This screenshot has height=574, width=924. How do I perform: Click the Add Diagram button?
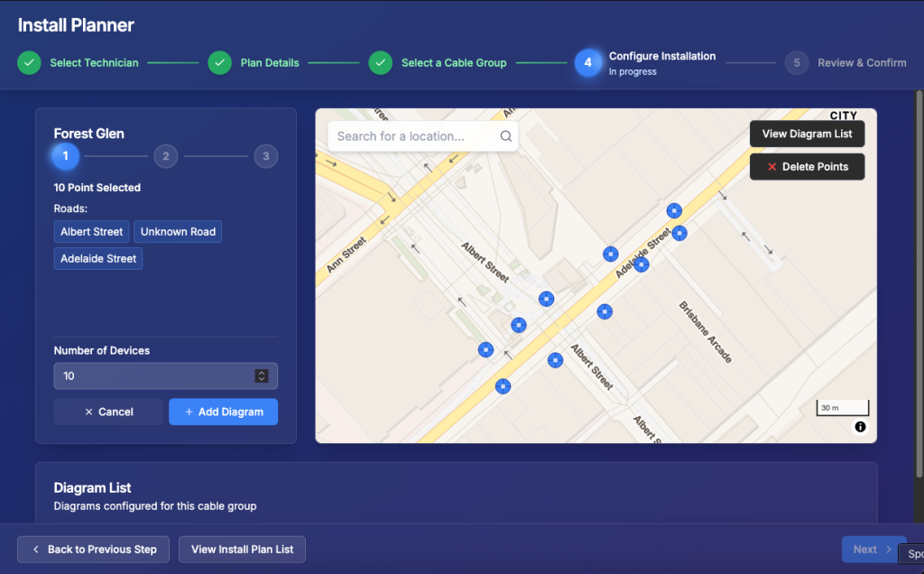point(223,412)
